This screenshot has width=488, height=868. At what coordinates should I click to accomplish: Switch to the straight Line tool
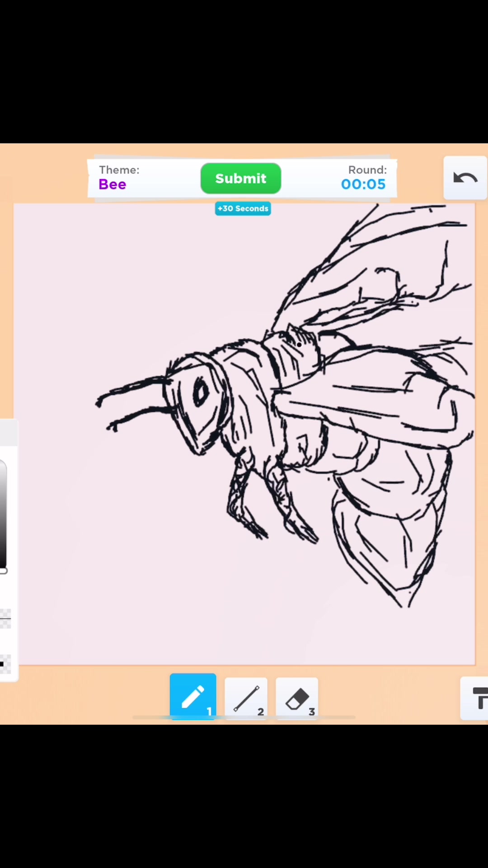coord(246,698)
